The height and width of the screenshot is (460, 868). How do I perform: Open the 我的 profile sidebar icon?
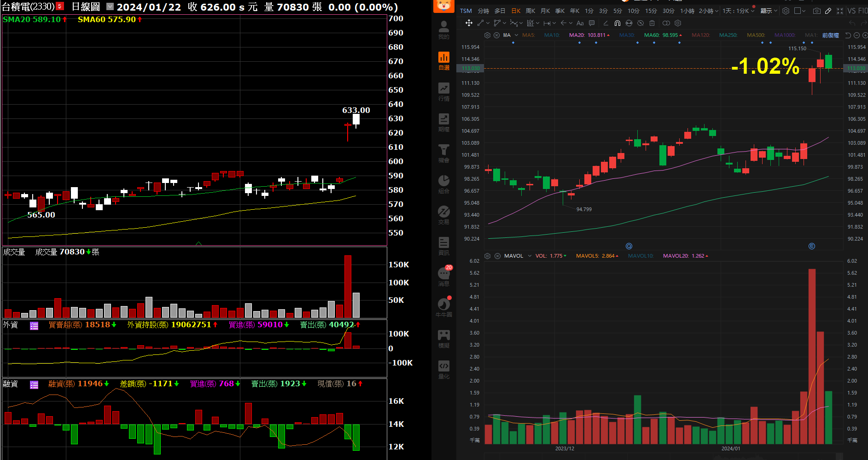pyautogui.click(x=444, y=29)
